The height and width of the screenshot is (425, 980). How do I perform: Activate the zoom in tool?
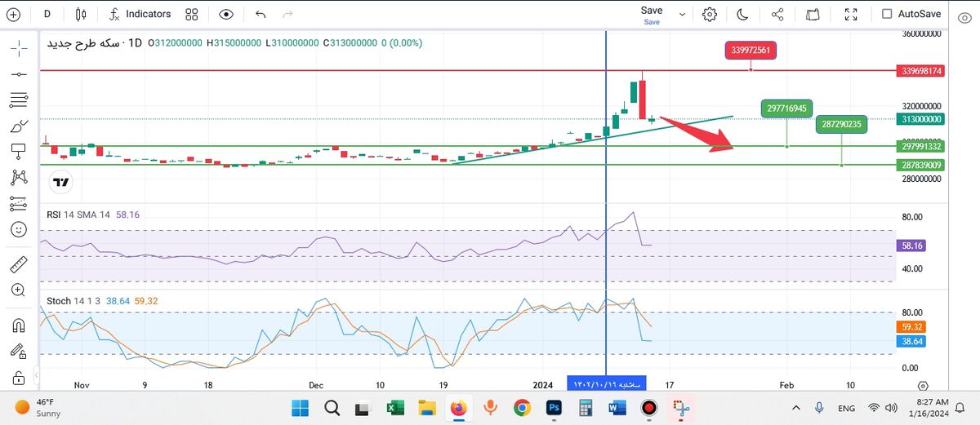click(18, 290)
